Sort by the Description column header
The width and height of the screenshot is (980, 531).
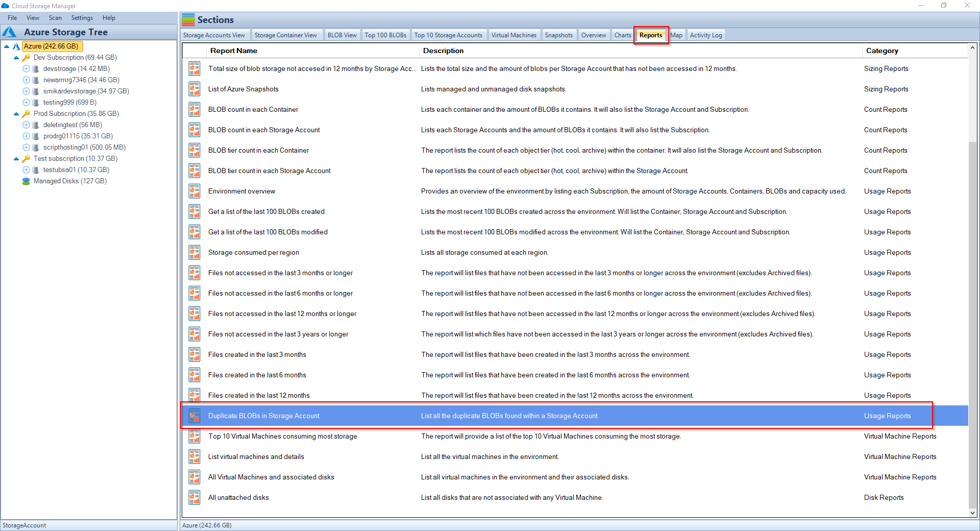point(641,51)
